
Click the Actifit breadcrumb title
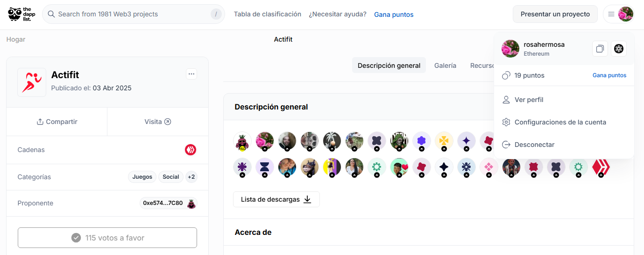coord(283,39)
